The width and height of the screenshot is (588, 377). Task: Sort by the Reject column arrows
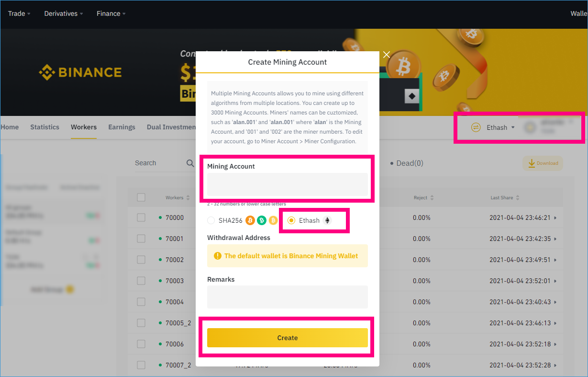coord(432,198)
